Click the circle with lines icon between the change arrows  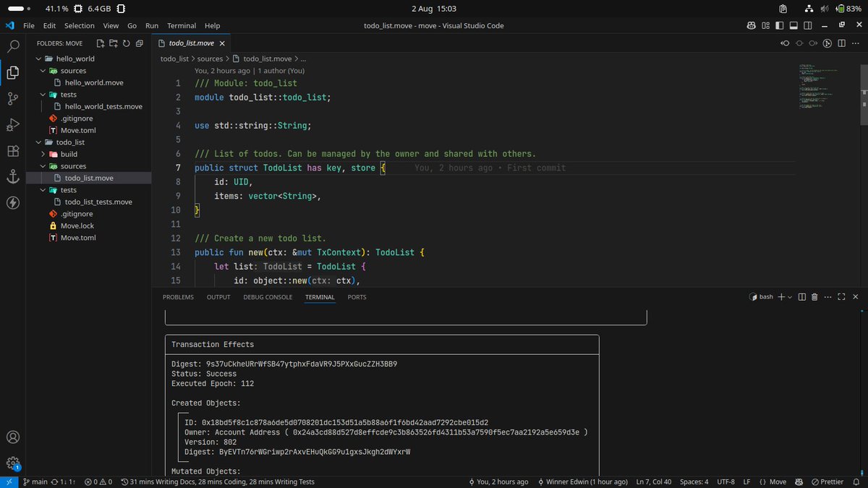pyautogui.click(x=799, y=43)
